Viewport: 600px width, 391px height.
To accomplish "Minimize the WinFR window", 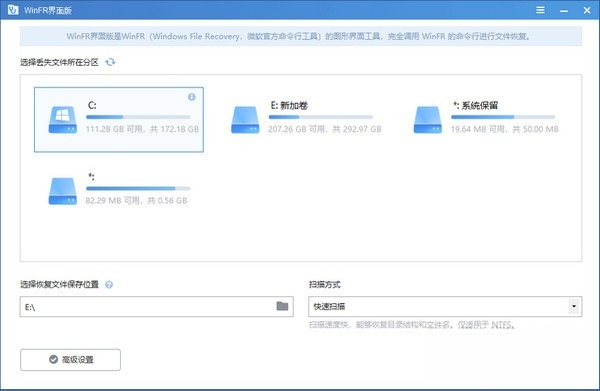I will click(x=564, y=10).
